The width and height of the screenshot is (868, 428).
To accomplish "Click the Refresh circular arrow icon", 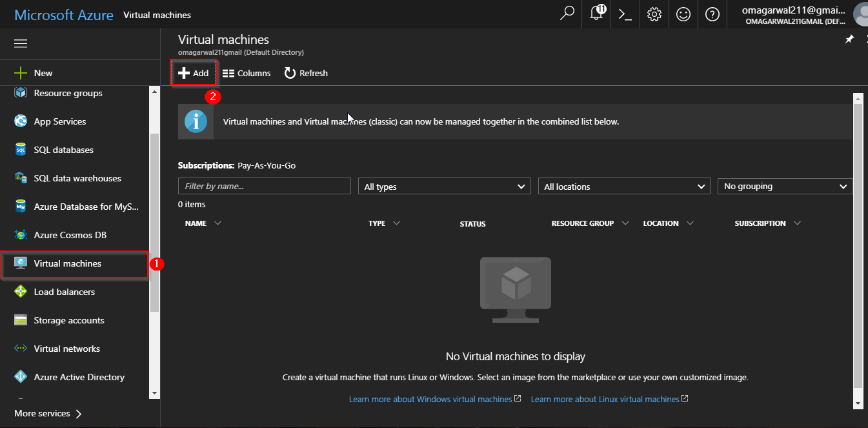I will (x=290, y=73).
